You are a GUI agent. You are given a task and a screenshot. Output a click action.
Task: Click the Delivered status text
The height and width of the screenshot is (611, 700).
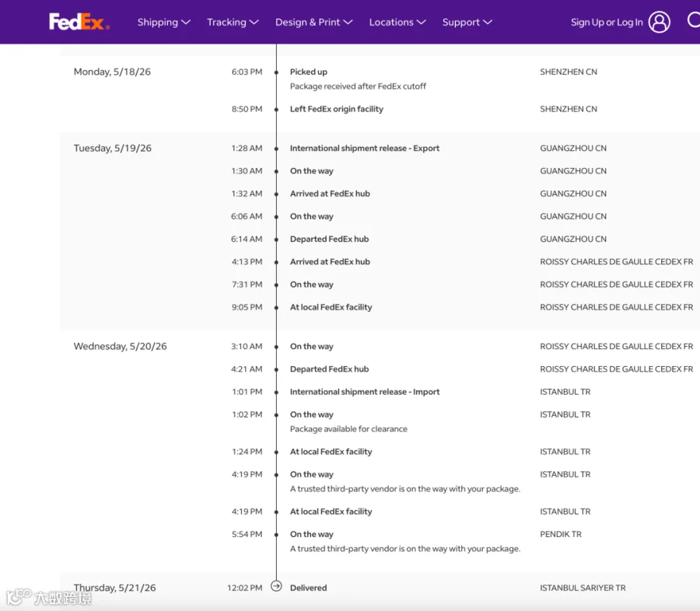pyautogui.click(x=308, y=588)
